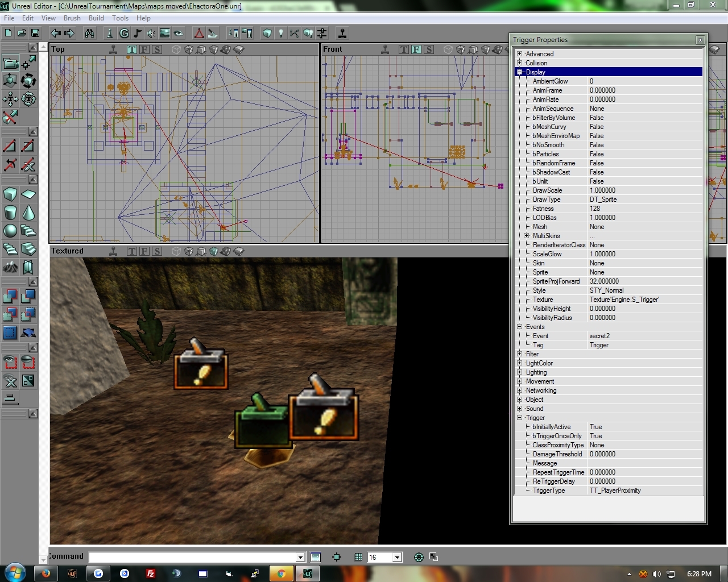Toggle Side view mode S in Top viewport
The image size is (728, 582).
coord(157,49)
